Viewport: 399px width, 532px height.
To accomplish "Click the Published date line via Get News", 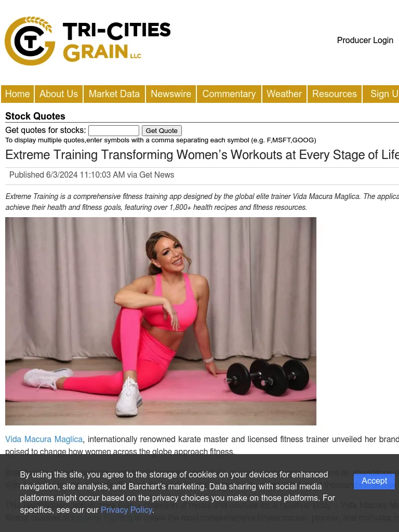I will (x=91, y=175).
